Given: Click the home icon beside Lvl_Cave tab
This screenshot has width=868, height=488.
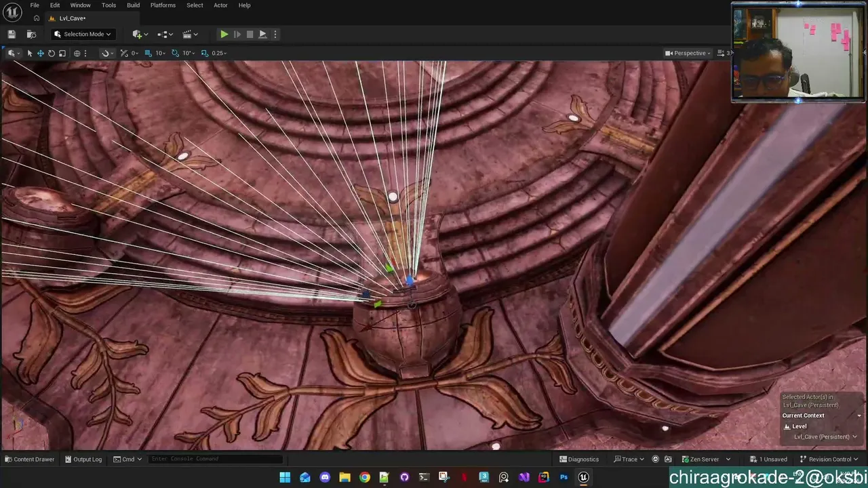Looking at the screenshot, I should [37, 18].
